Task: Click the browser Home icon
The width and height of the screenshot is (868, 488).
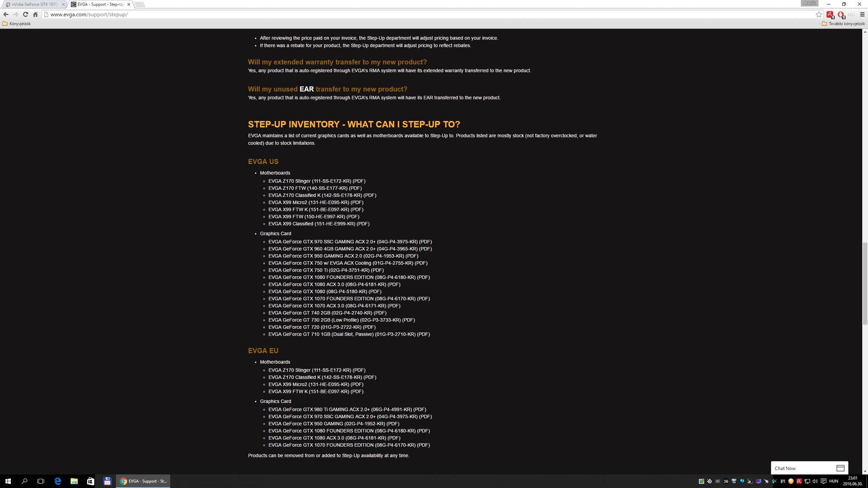Action: [36, 14]
